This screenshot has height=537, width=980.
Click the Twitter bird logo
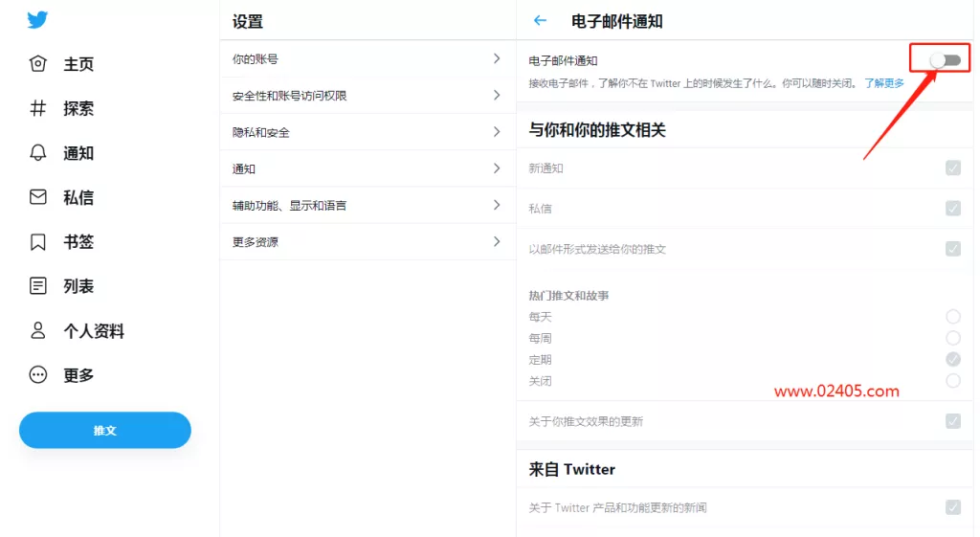pyautogui.click(x=37, y=20)
